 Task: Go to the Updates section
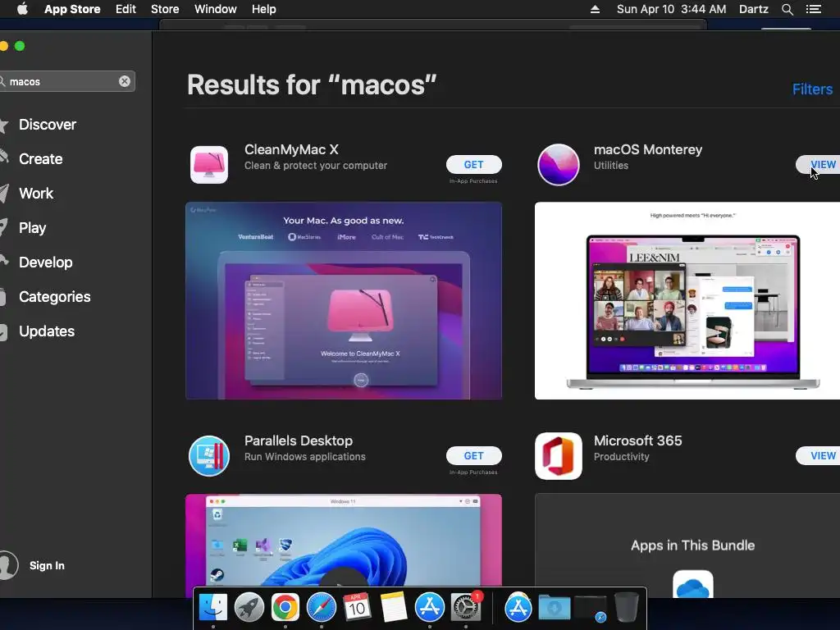[47, 331]
